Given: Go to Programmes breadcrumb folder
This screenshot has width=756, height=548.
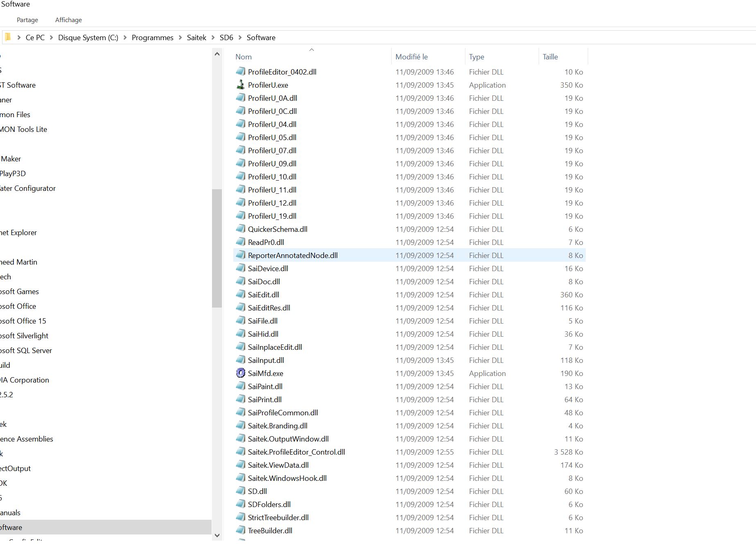Looking at the screenshot, I should pos(153,38).
